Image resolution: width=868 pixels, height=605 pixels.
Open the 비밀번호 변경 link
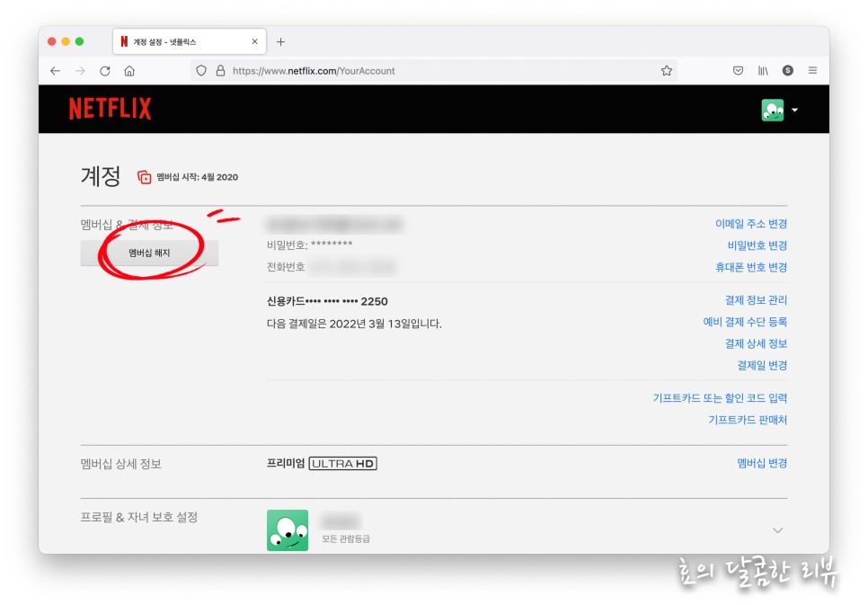click(757, 245)
